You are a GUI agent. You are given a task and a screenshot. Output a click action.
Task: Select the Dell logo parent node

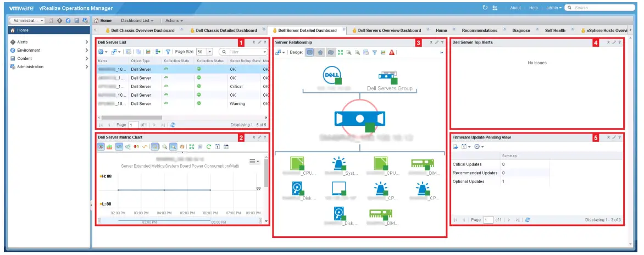click(332, 75)
